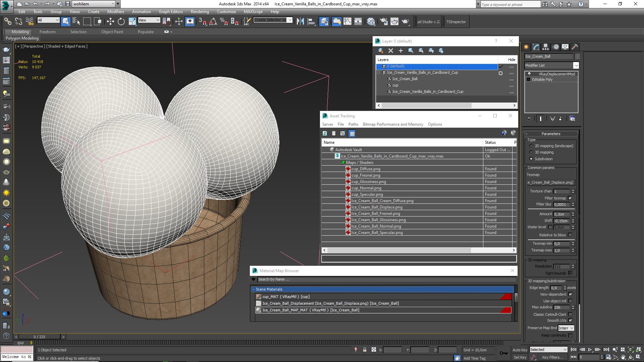Click Delete layer X icon in Layer dialog
The height and width of the screenshot is (362, 644).
click(x=390, y=51)
